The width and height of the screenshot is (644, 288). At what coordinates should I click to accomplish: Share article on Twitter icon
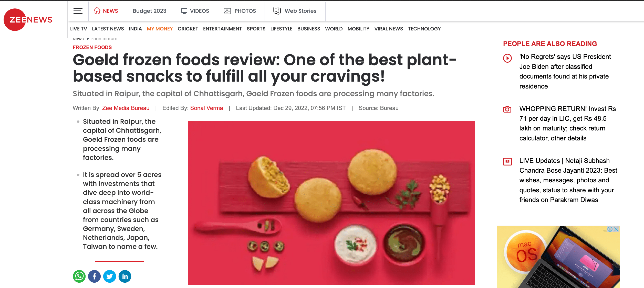tap(110, 276)
